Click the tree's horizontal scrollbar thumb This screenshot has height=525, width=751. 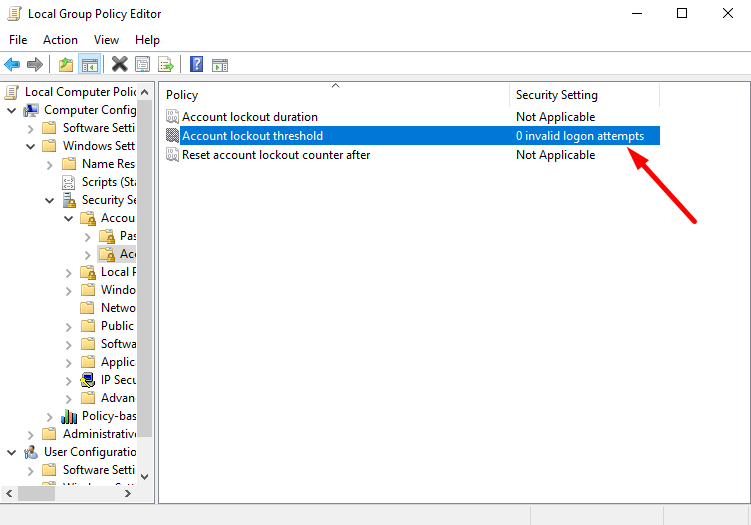click(36, 493)
